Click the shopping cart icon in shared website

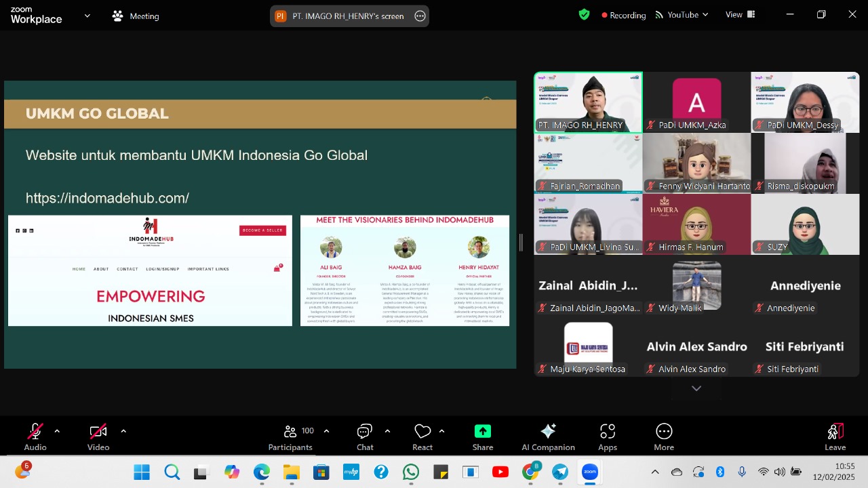tap(277, 268)
